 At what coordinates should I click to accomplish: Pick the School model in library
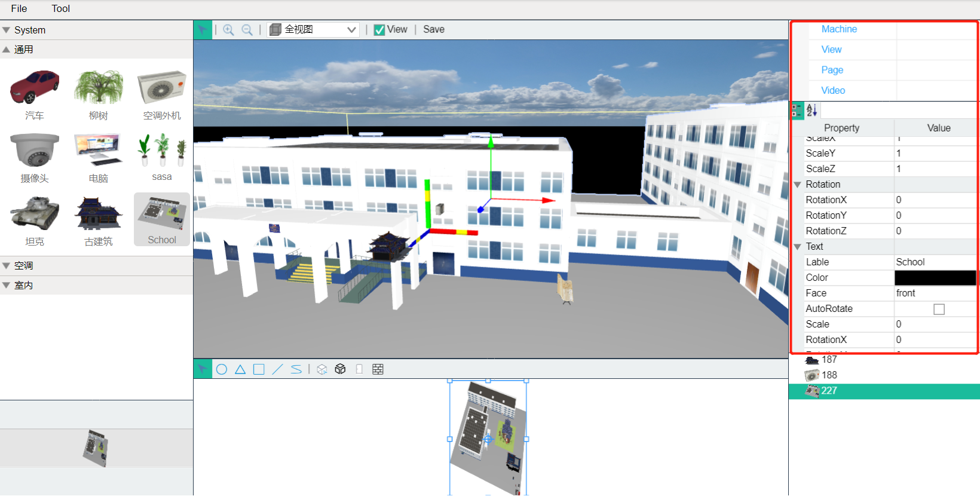point(162,219)
